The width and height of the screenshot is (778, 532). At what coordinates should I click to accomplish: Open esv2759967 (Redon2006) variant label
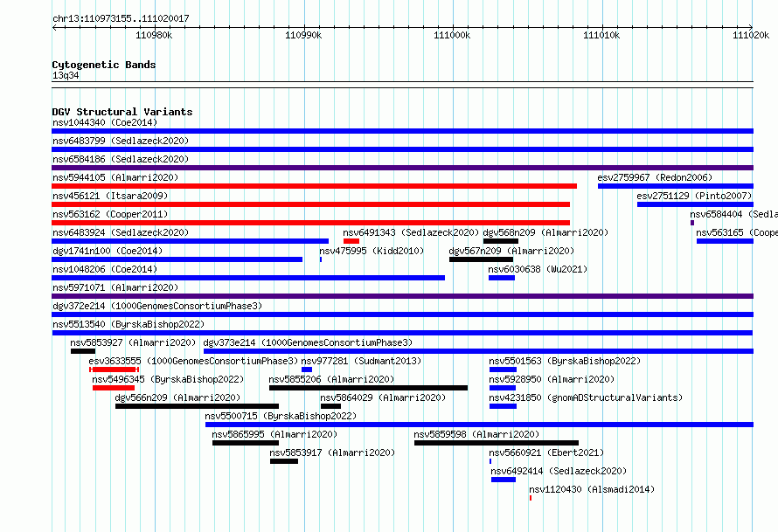[655, 177]
